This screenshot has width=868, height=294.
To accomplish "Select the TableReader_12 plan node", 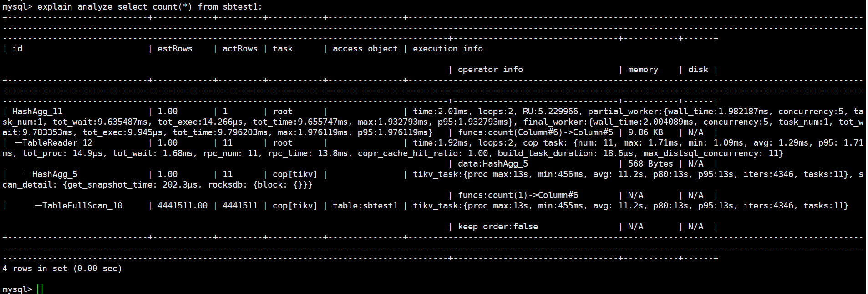I will click(57, 143).
